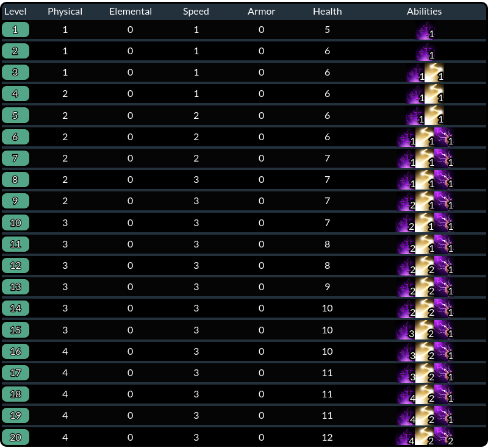Select the golden lightning ability in Level 10 row
Screen dimensions: 488x448
[x=425, y=223]
